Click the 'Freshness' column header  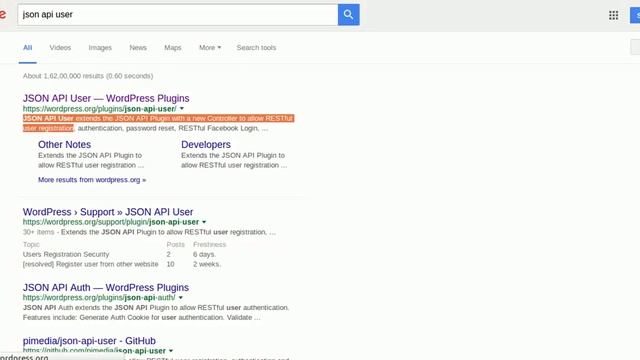pos(209,244)
